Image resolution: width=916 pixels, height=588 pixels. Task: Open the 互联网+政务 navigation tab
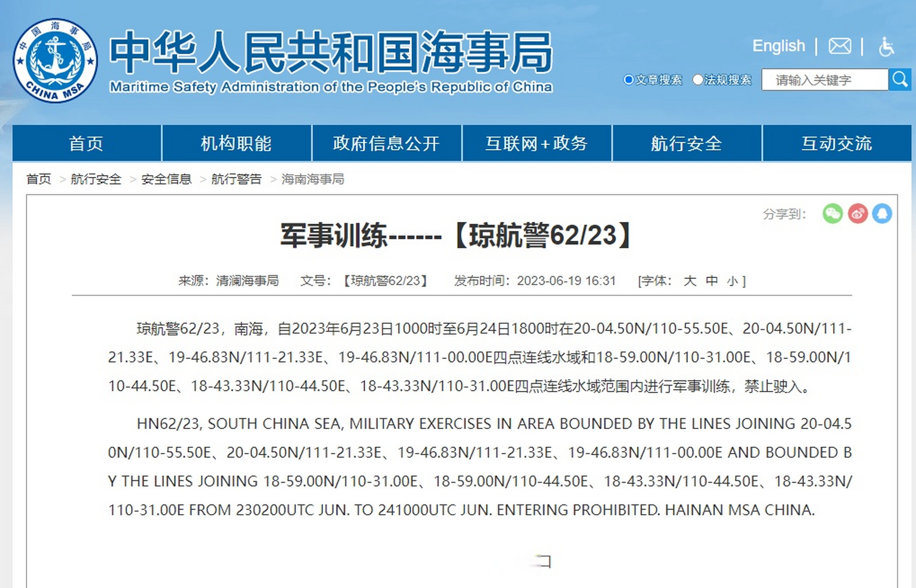click(x=537, y=143)
